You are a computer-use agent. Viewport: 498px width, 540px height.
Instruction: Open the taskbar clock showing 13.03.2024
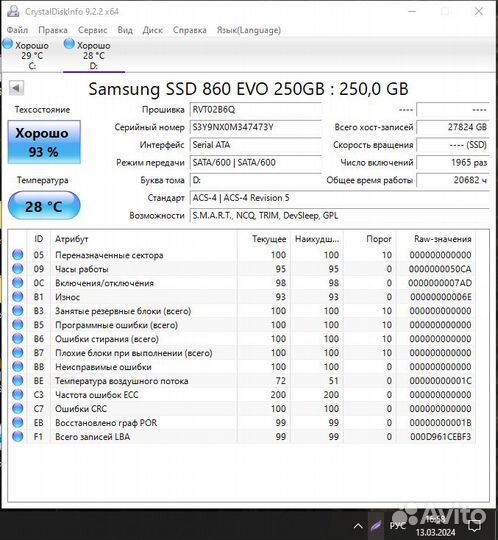(x=435, y=526)
